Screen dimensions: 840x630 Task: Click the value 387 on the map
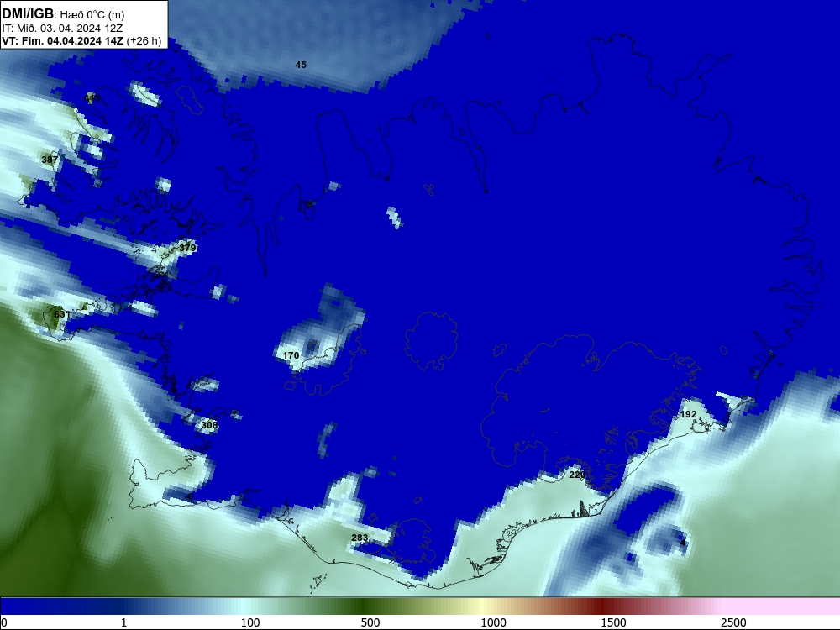[50, 160]
